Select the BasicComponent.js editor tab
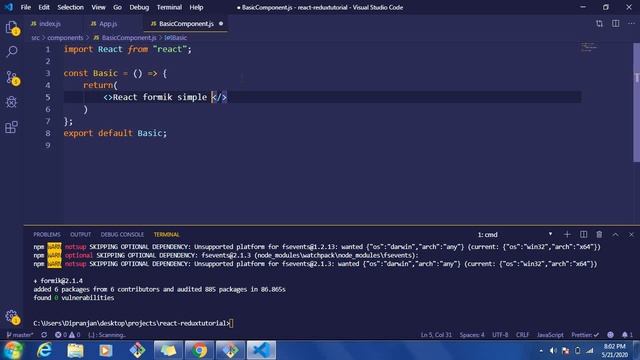This screenshot has height=360, width=640. point(186,24)
